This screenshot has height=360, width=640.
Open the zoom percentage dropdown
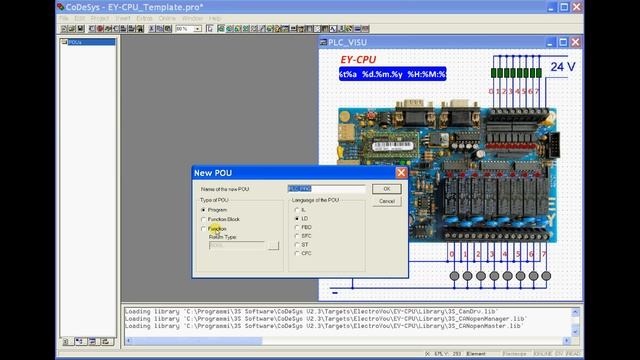point(198,29)
